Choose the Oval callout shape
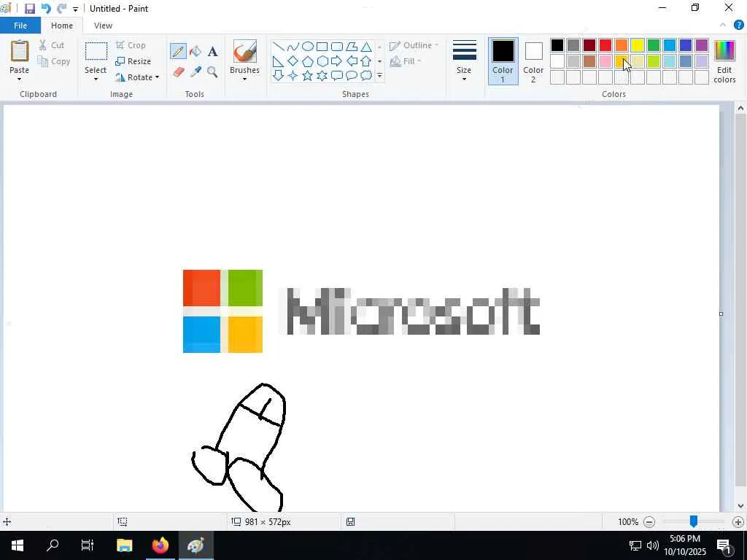Viewport: 747px width, 560px height. click(x=352, y=75)
